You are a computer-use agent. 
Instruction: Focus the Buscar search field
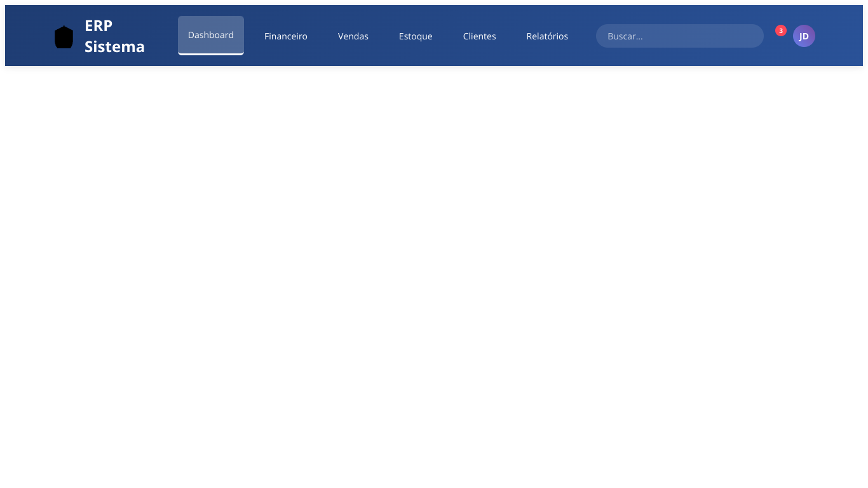(679, 36)
